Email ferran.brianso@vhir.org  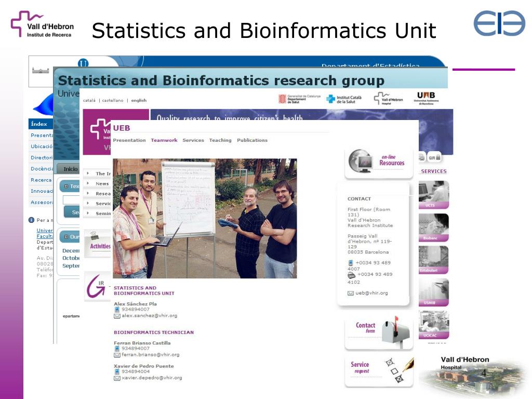(x=150, y=354)
